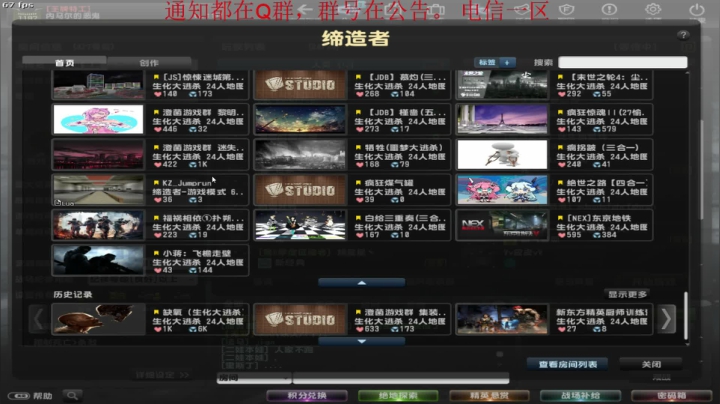The image size is (720, 404).
Task: Click the download icon showing 579
Action: (x=596, y=129)
